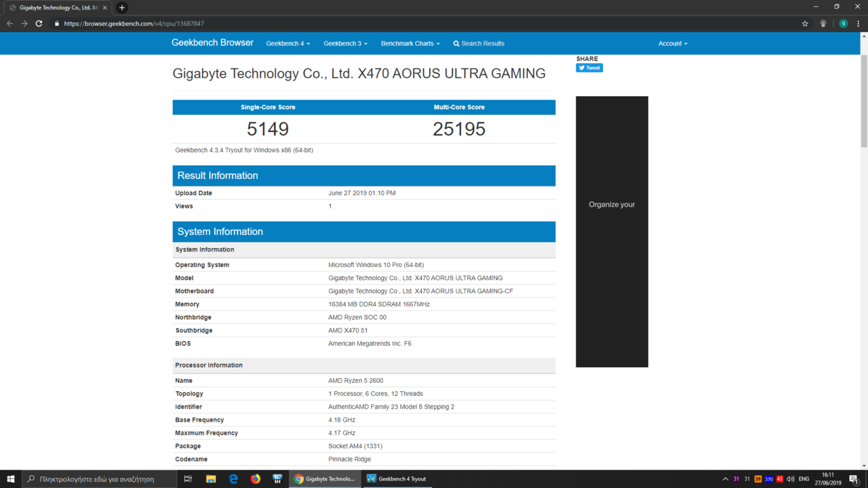Open the Windows Start menu
The width and height of the screenshot is (868, 488).
(x=10, y=479)
